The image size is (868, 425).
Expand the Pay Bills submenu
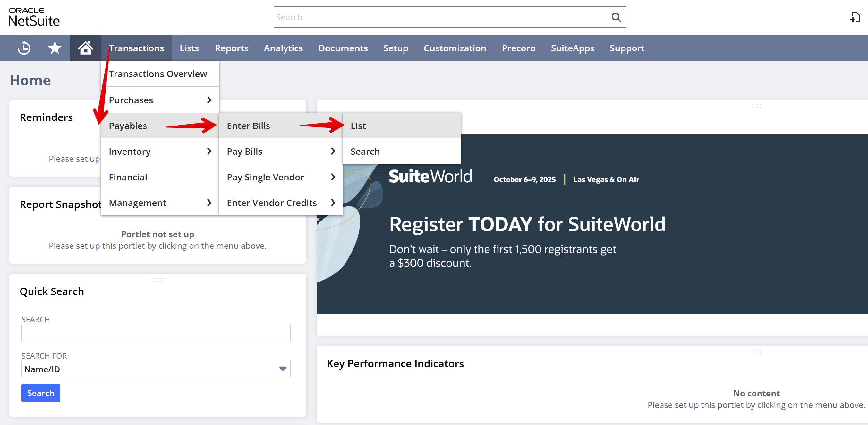(x=281, y=152)
